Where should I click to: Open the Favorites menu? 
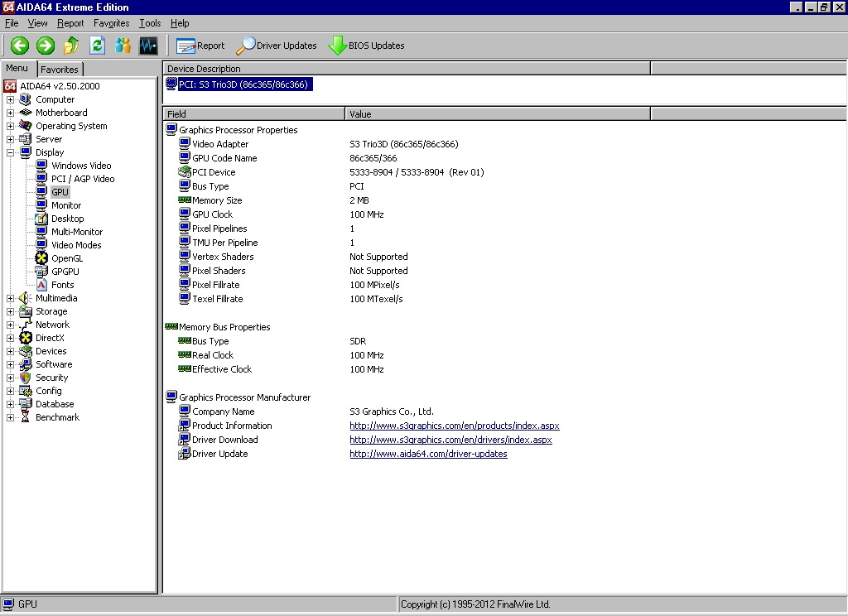tap(111, 23)
